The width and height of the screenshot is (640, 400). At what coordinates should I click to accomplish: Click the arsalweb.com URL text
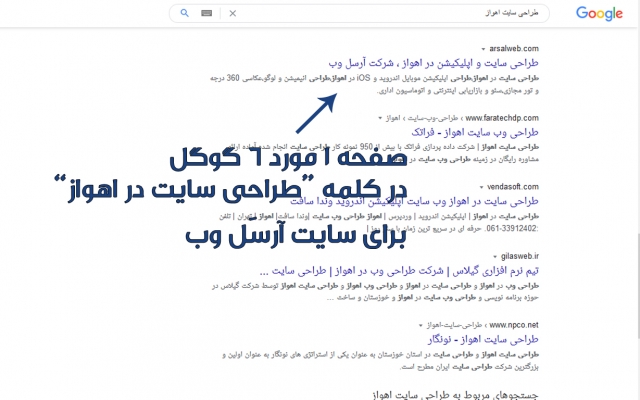[514, 49]
